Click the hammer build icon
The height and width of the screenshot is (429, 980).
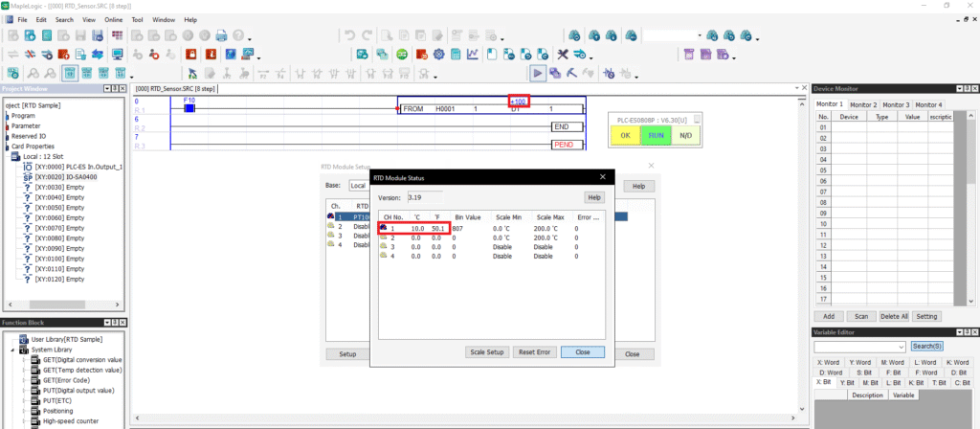571,73
